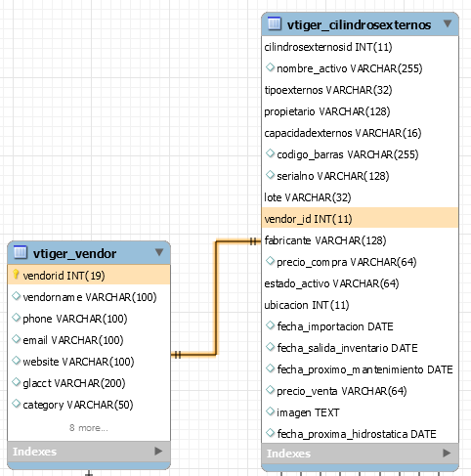This screenshot has height=476, width=471.
Task: Select the precio_compra VARCHAR(64) column
Action: tap(360, 262)
